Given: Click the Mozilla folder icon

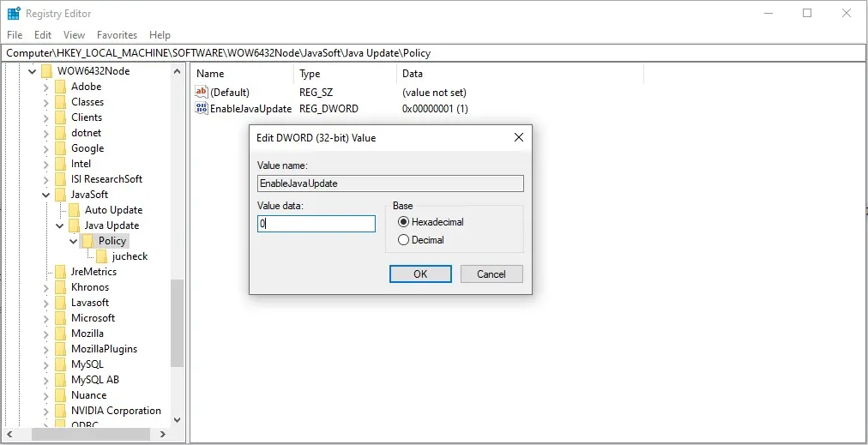Looking at the screenshot, I should coord(60,334).
